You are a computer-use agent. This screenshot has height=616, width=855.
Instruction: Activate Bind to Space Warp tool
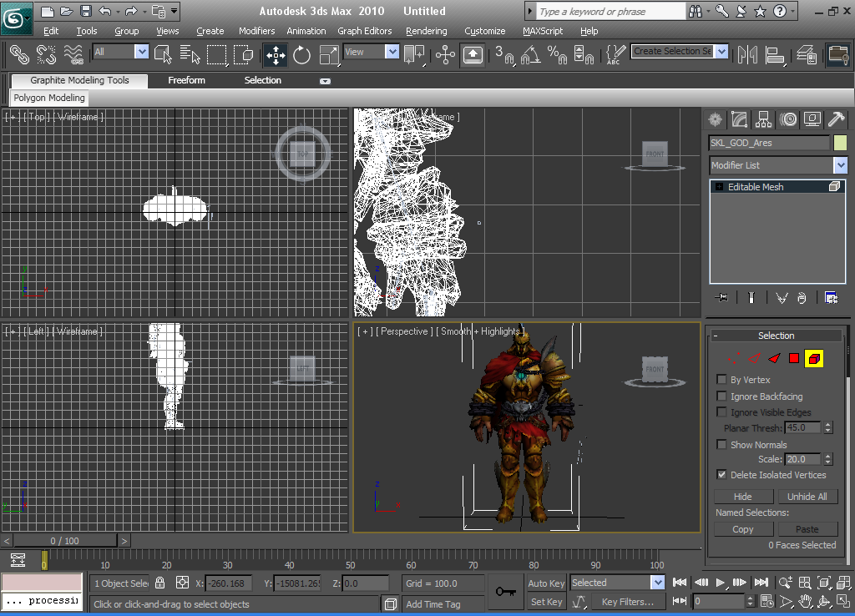coord(73,54)
